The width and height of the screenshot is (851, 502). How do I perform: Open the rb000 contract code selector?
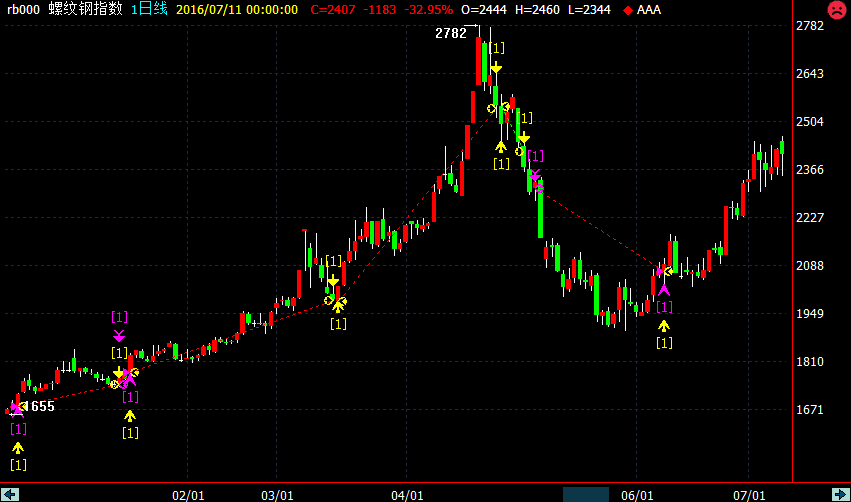[24, 9]
